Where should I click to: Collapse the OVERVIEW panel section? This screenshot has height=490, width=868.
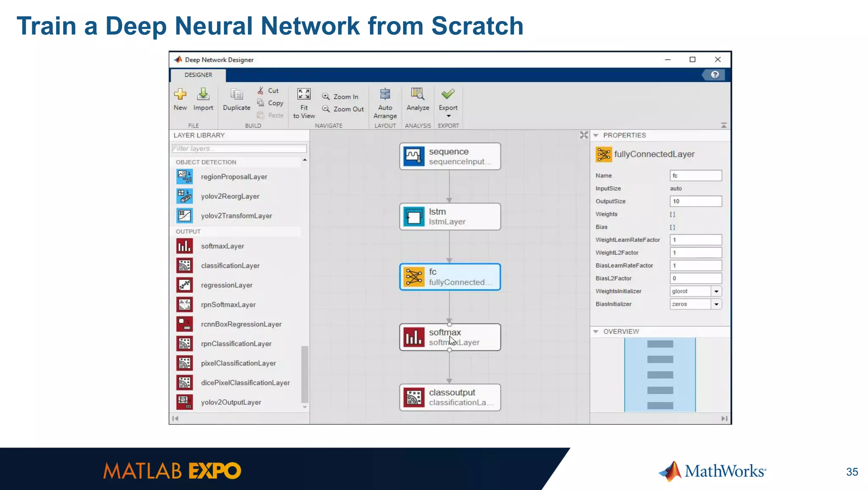tap(596, 331)
